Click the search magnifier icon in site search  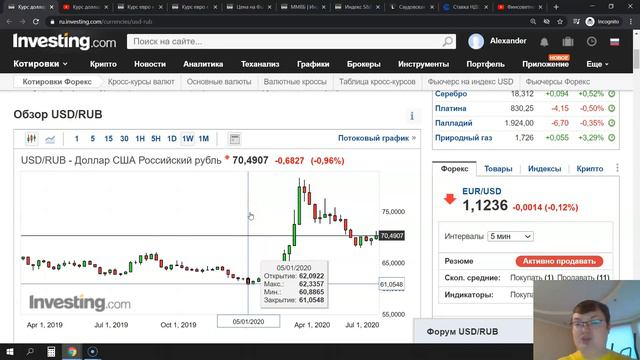pos(448,41)
